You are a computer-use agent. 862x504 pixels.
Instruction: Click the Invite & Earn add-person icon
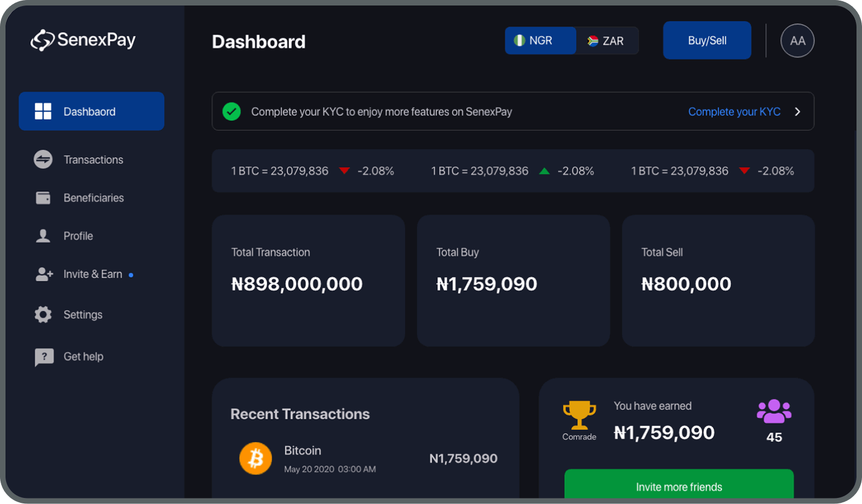click(x=43, y=274)
